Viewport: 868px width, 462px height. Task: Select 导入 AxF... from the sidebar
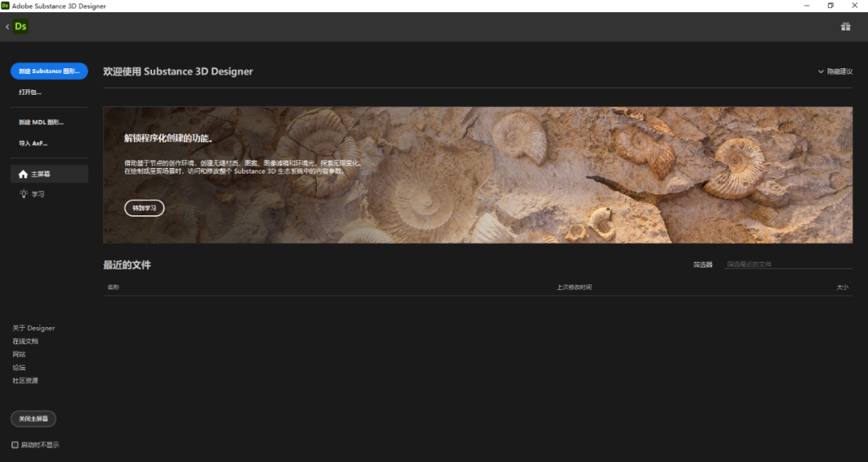coord(34,143)
